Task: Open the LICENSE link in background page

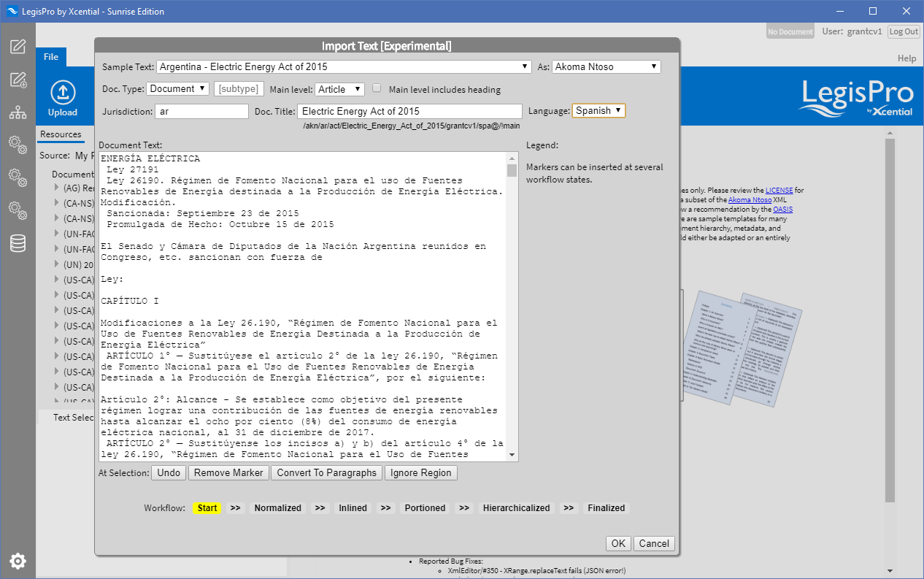Action: 779,190
